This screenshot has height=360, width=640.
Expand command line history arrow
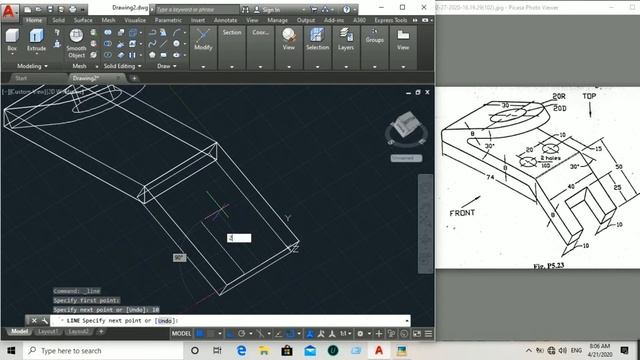point(407,321)
